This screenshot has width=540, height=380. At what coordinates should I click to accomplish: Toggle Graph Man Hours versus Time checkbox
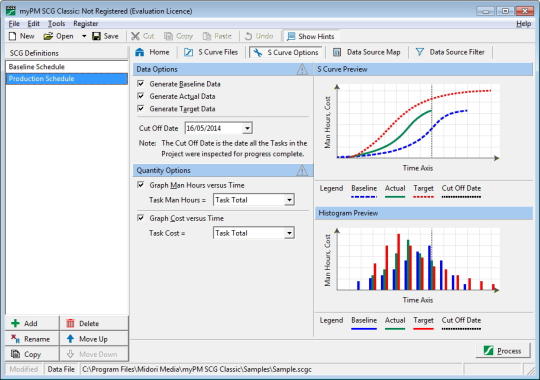pos(141,185)
